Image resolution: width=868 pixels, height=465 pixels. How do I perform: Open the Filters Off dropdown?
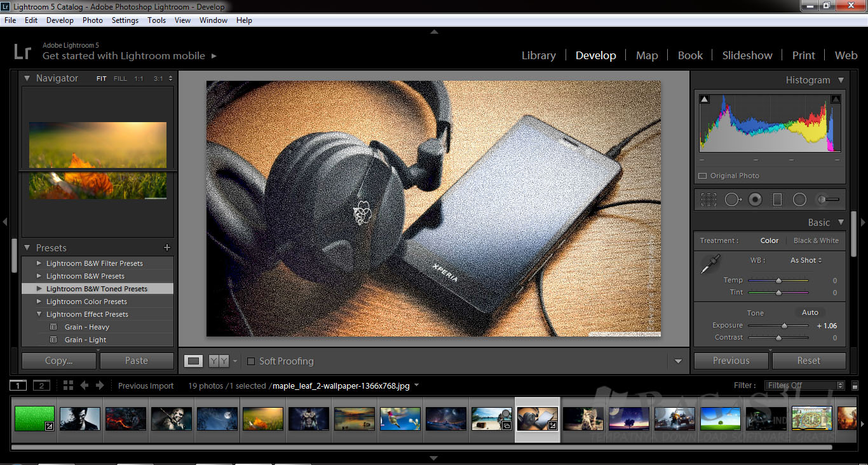[x=805, y=385]
